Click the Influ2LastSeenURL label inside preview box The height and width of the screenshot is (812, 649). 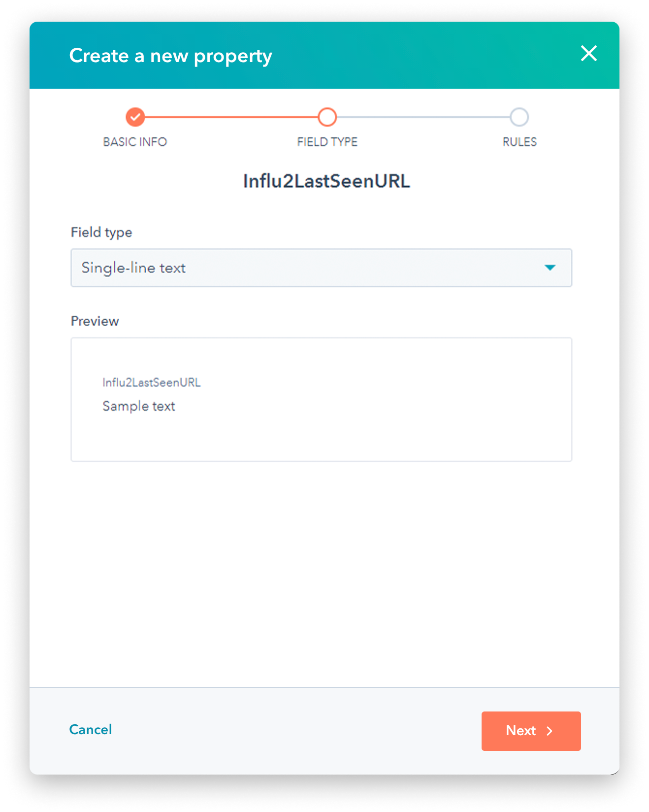152,382
